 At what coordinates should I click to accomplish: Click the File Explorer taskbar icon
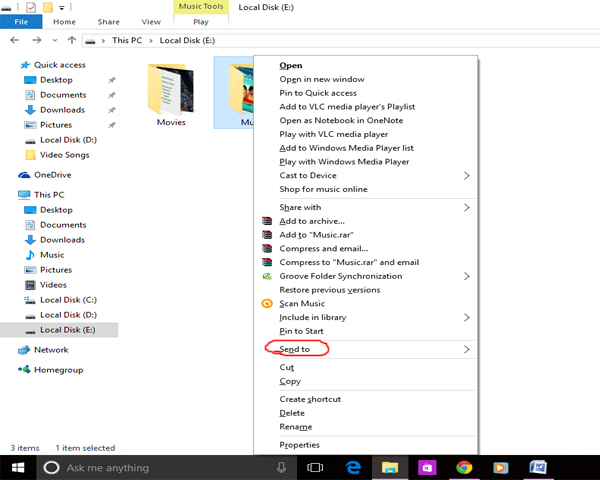pyautogui.click(x=390, y=467)
